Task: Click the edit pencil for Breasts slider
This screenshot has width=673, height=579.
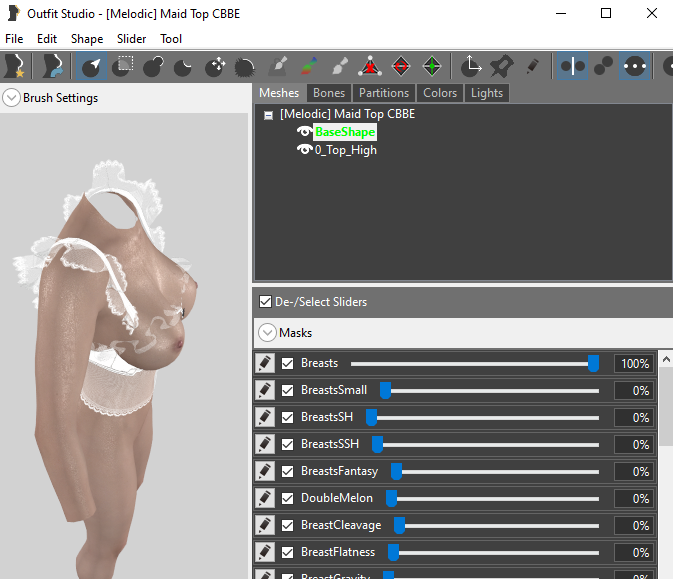Action: [265, 363]
